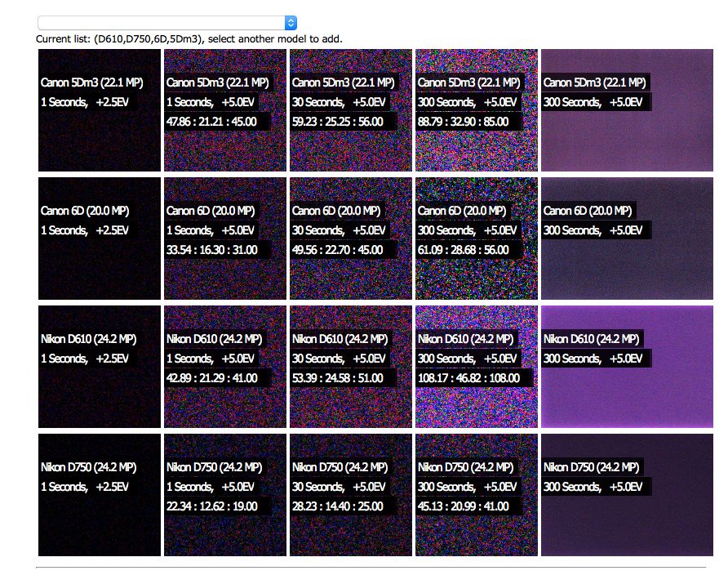Click the value '47.86 : 21.21 : 45.00'
The width and height of the screenshot is (728, 575).
tap(211, 122)
